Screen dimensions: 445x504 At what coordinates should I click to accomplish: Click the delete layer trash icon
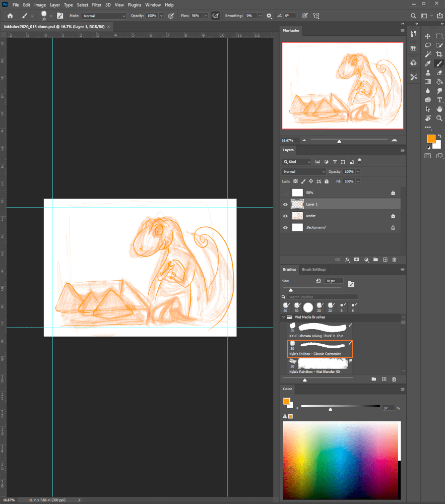click(x=395, y=260)
